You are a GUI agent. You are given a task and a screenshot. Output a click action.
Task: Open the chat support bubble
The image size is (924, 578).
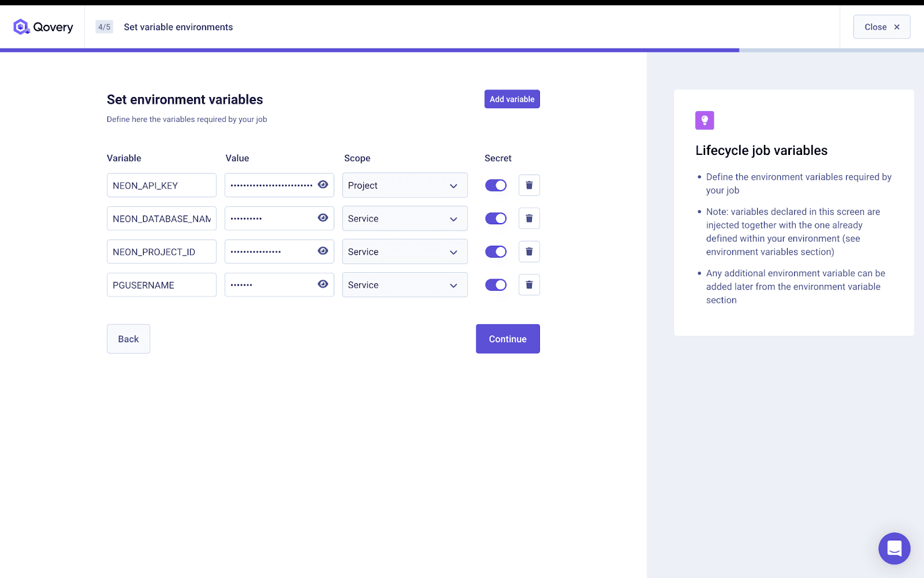click(894, 548)
